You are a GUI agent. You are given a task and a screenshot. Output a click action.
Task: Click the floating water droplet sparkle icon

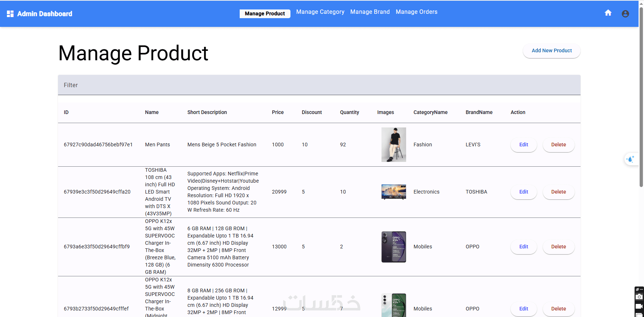(x=631, y=159)
